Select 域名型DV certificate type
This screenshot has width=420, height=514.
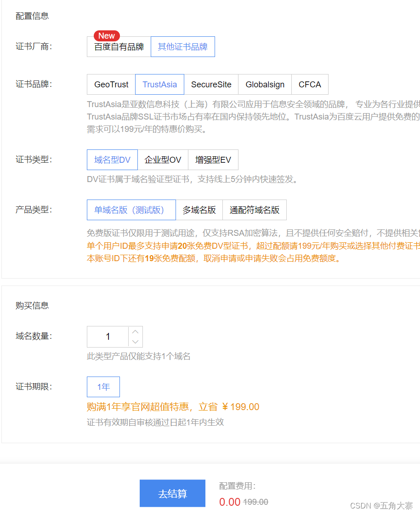112,160
